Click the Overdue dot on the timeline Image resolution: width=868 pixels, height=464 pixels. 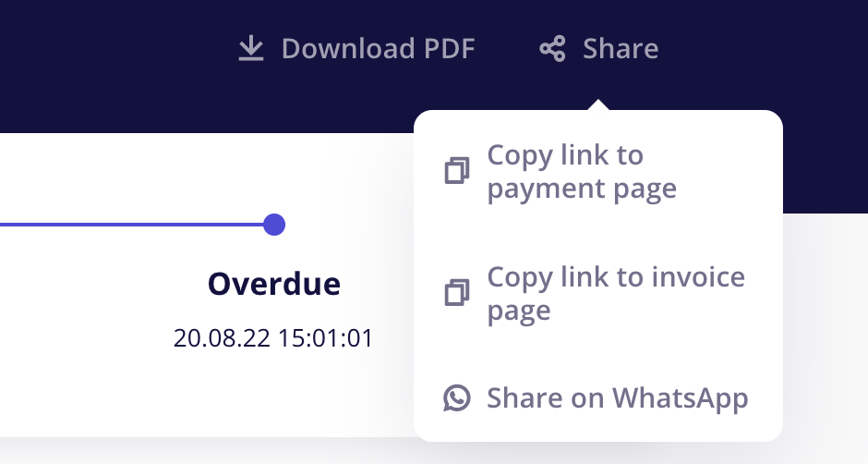(x=274, y=225)
